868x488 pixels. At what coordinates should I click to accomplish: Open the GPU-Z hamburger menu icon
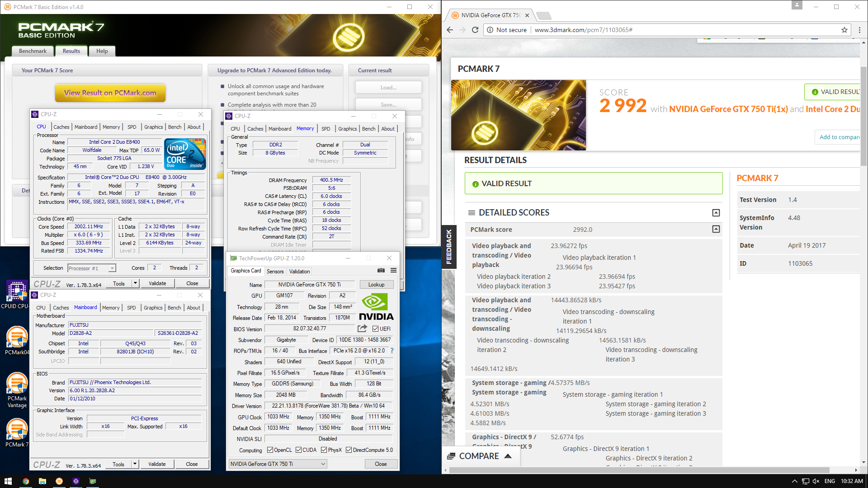point(393,271)
